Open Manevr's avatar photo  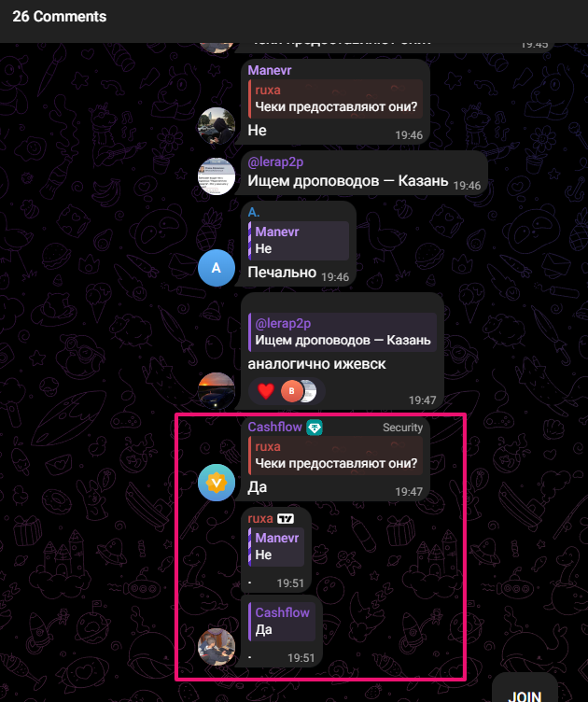click(217, 126)
